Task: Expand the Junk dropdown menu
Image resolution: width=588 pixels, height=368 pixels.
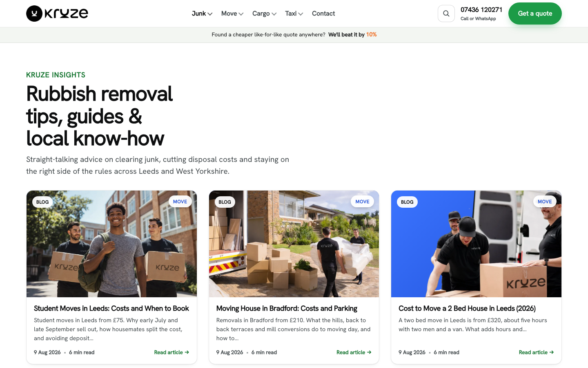Action: (202, 13)
